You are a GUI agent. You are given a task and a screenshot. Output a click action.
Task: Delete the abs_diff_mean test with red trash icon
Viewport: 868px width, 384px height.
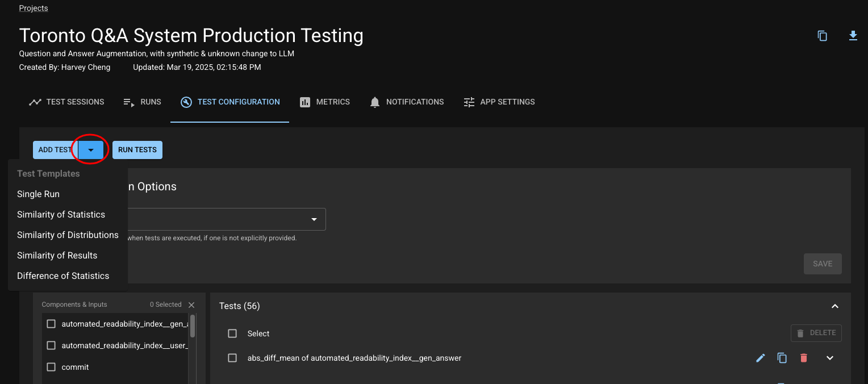click(803, 358)
